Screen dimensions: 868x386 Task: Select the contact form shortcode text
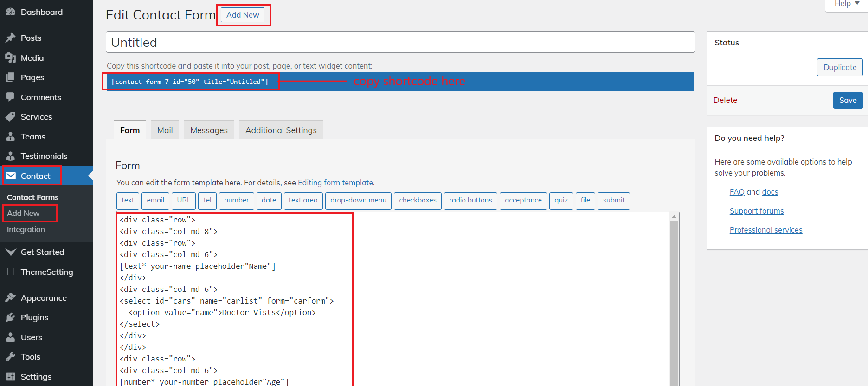click(x=190, y=82)
